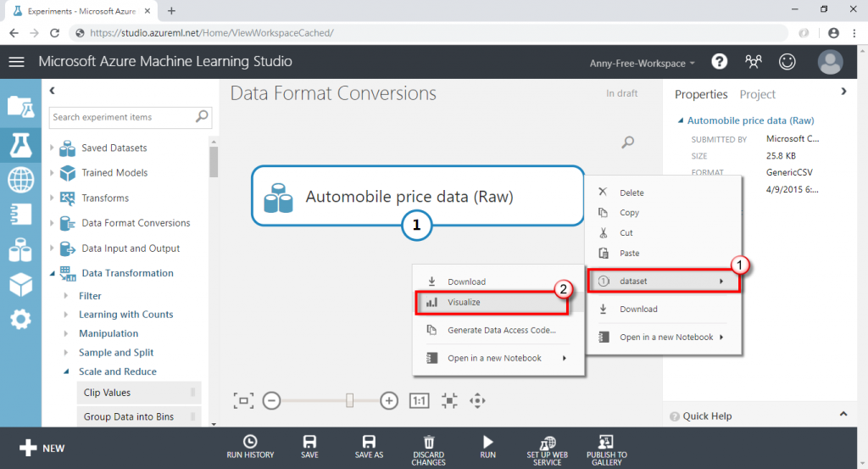Expand the Manipulation subcategory

66,333
